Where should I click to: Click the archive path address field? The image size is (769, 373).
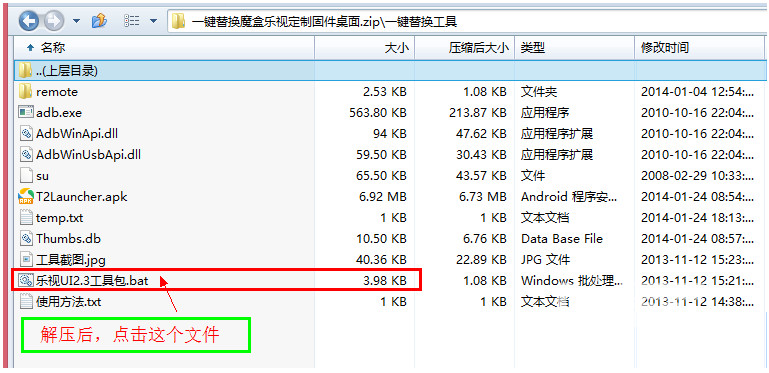(x=468, y=22)
